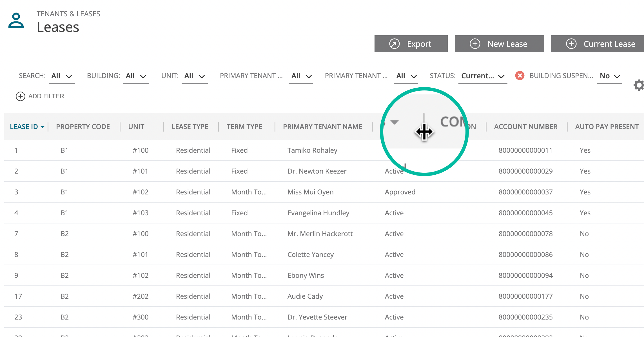Remove the Building Suspended filter with red X
644x337 pixels.
pos(520,76)
